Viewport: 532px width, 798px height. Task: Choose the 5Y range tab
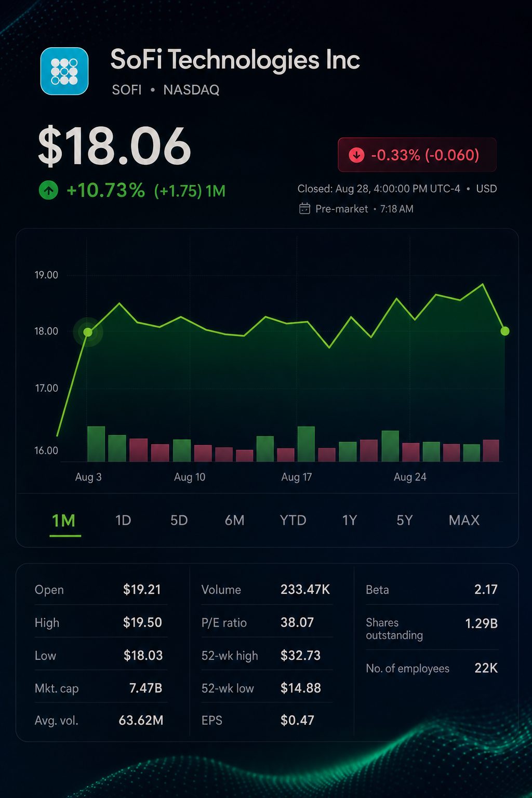[404, 520]
